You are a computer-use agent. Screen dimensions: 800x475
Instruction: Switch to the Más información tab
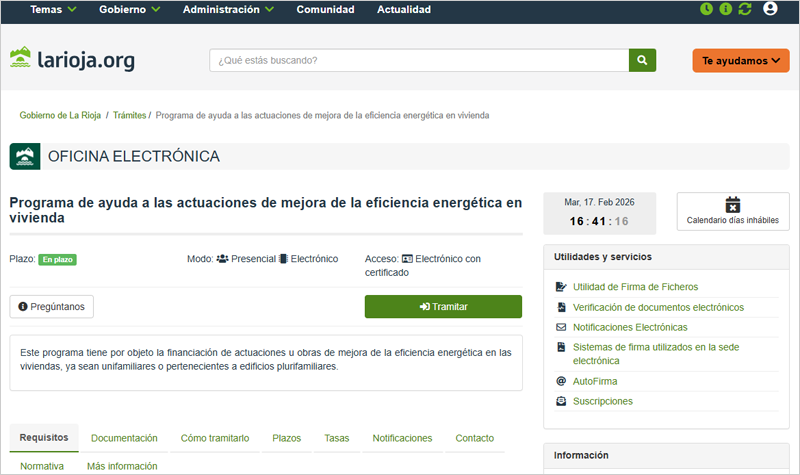pyautogui.click(x=122, y=466)
